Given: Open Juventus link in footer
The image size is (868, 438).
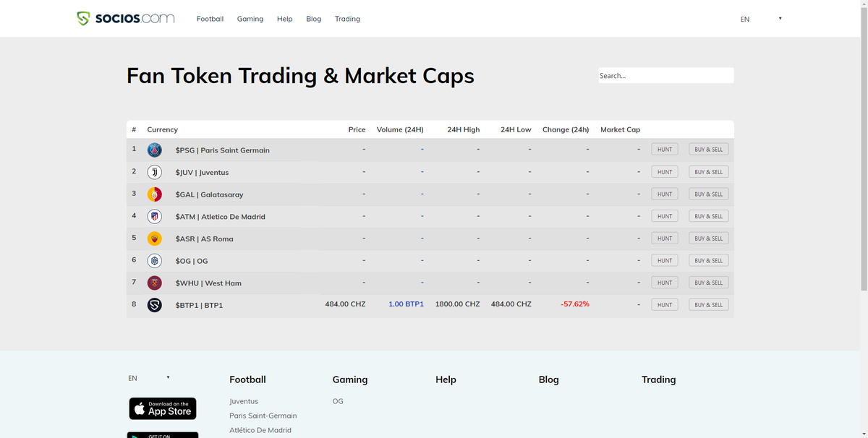Looking at the screenshot, I should coord(244,401).
